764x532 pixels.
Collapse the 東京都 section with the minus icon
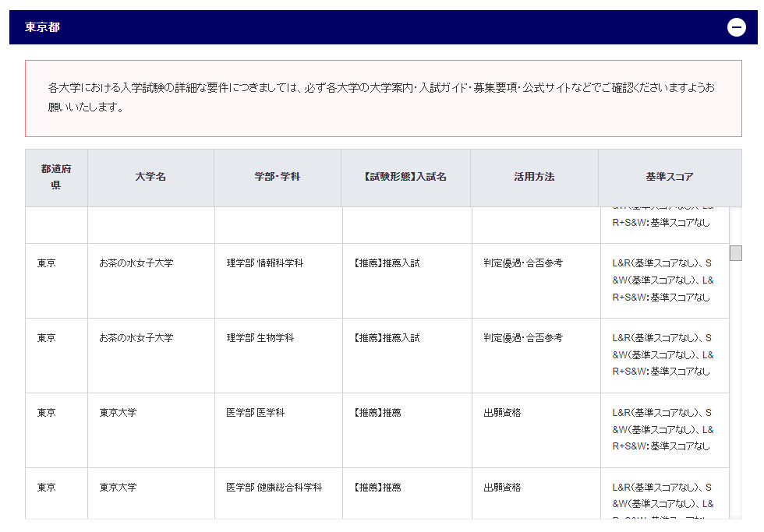(x=736, y=27)
